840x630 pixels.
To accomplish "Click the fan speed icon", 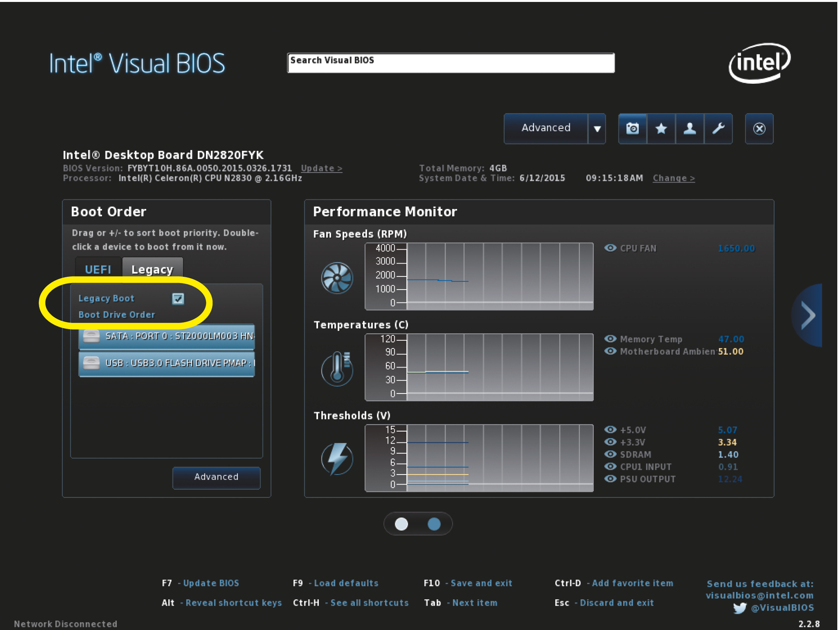I will tap(337, 278).
